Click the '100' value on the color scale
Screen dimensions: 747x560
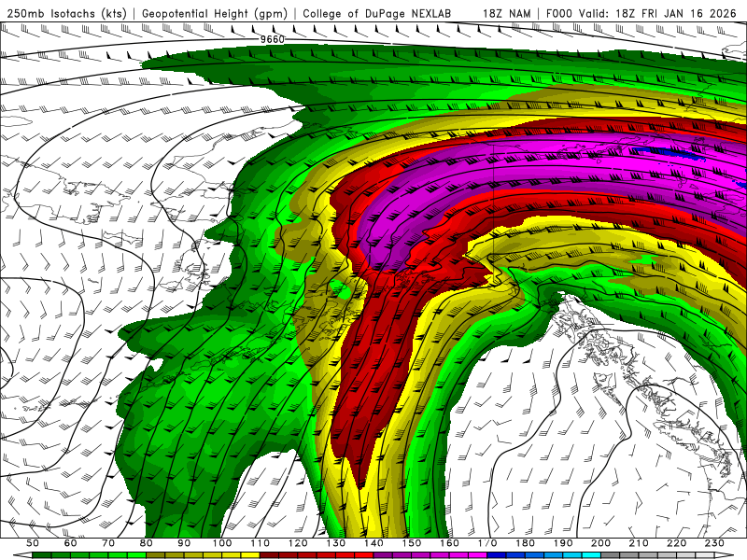click(222, 543)
